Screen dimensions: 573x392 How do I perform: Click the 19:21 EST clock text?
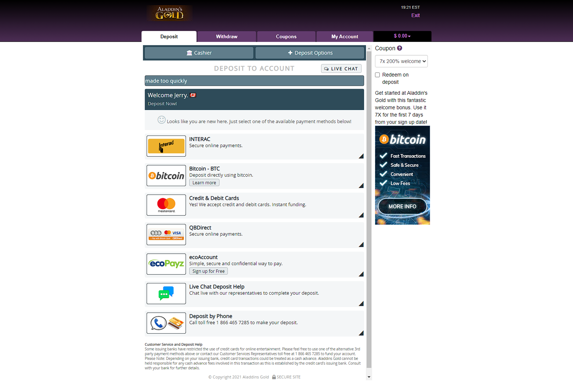pos(410,7)
